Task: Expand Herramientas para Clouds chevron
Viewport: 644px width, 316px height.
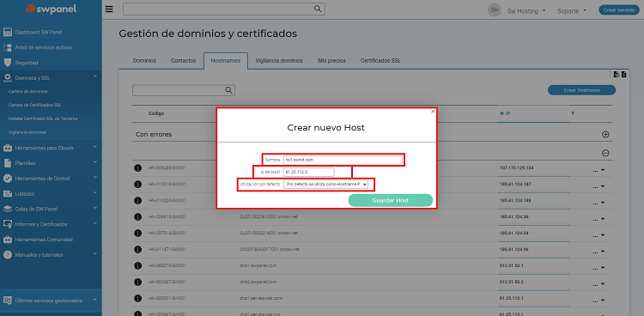Action: pos(94,147)
